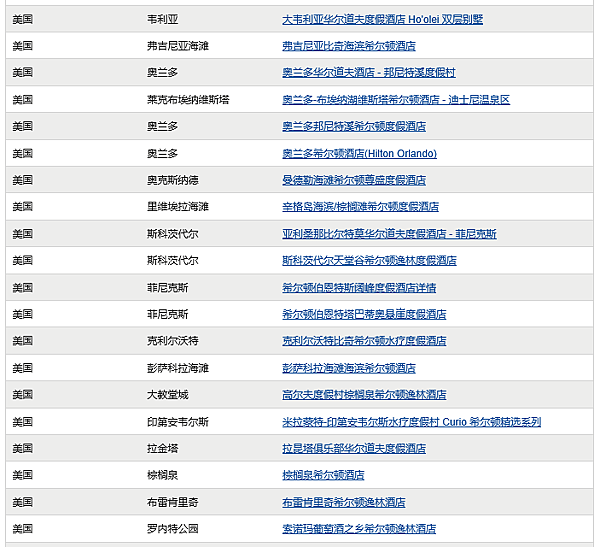Image resolution: width=600 pixels, height=547 pixels.
Task: Open the 辛格岛海滨/棕榈滩希尔顿度假酒店 link
Action: tap(360, 207)
